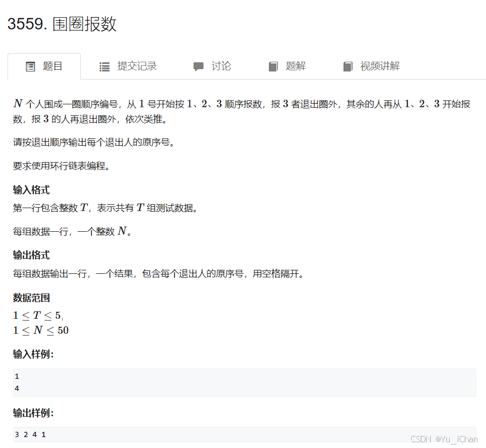Click the constraint 1 ≤ N ≤ 50
486x448 pixels.
tap(40, 330)
